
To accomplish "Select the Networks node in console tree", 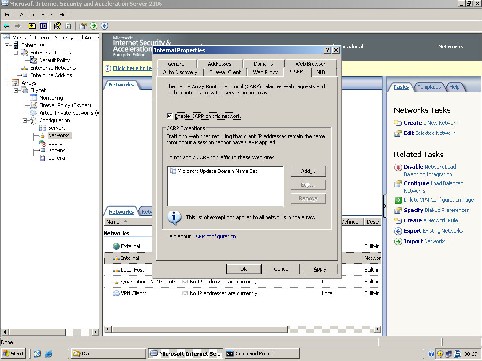I will (59, 136).
